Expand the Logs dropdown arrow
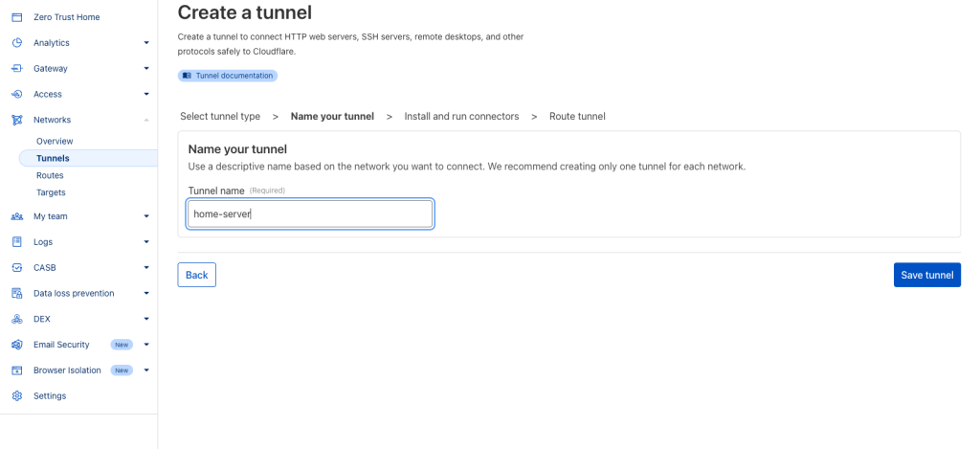 click(146, 242)
